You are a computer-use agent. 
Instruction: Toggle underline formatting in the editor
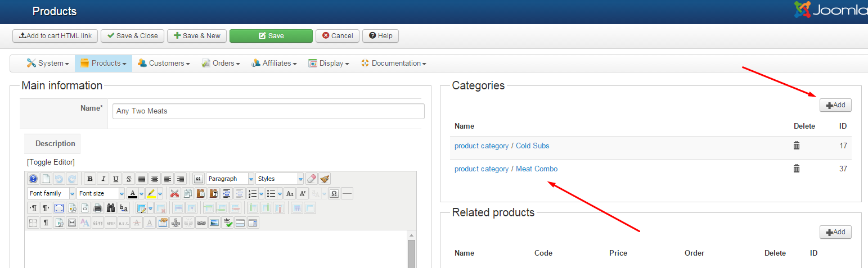[116, 179]
